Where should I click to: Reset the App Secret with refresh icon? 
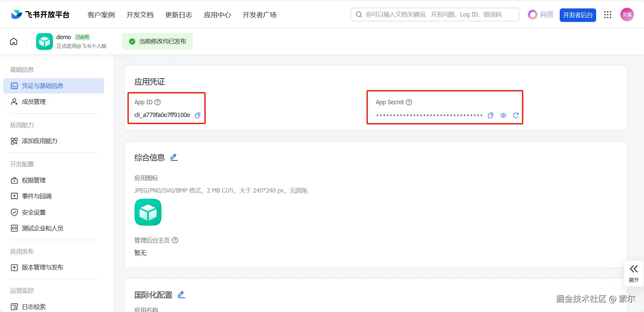(x=516, y=115)
